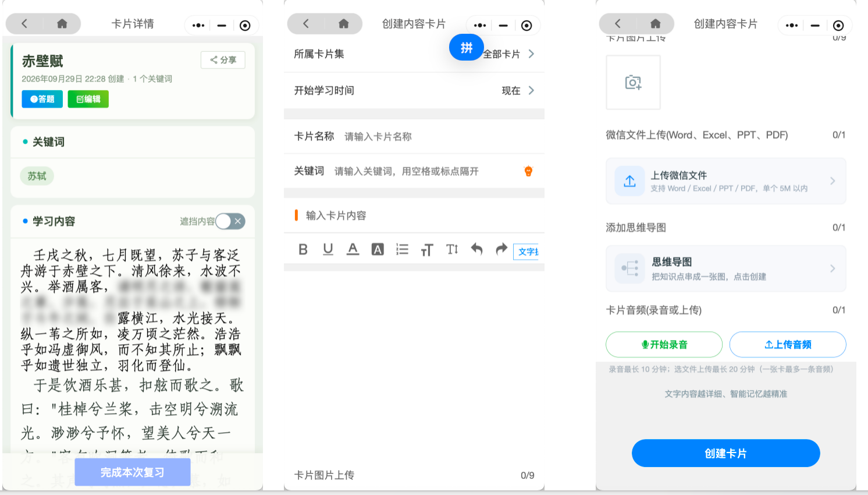Viewport: 868px width, 495px height.
Task: Start recording with 开始录音
Action: click(x=664, y=345)
